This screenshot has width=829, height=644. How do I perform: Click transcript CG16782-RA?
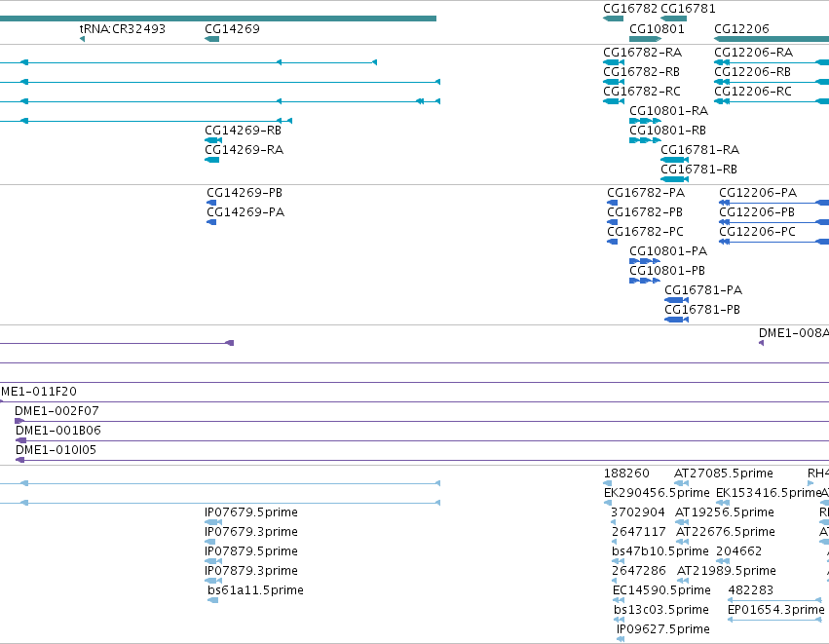tap(642, 53)
